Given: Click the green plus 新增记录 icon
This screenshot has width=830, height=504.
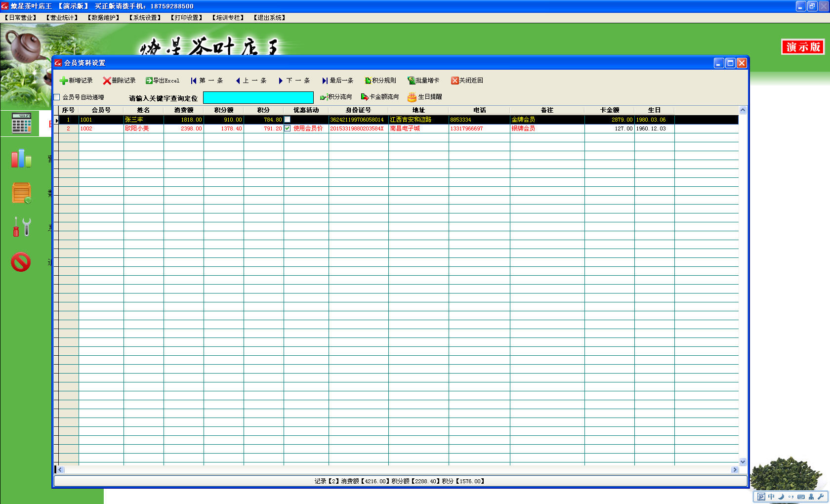Looking at the screenshot, I should 64,81.
